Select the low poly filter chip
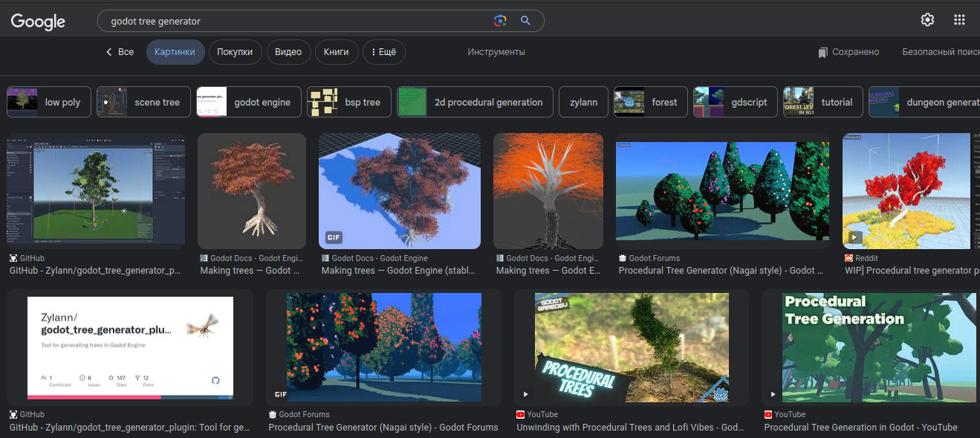Viewport: 980px width, 438px height. [x=48, y=102]
